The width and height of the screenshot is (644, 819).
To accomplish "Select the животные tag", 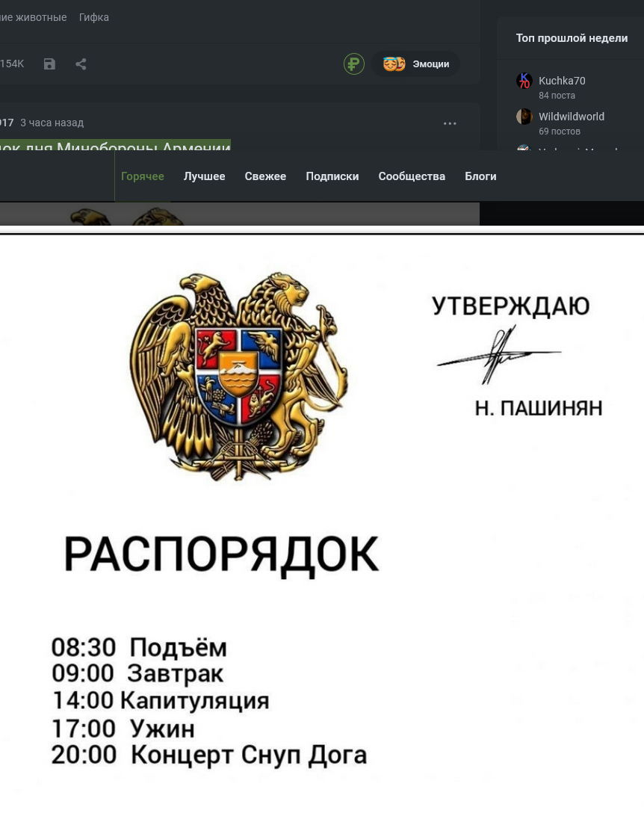I will (x=34, y=17).
